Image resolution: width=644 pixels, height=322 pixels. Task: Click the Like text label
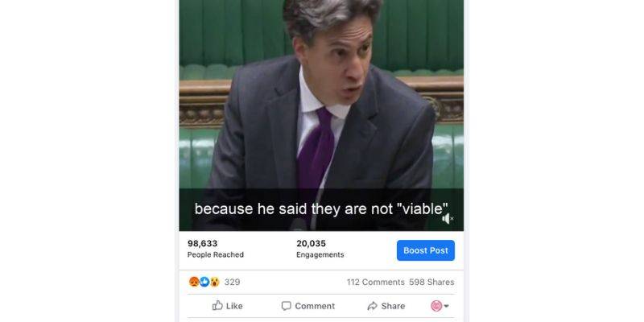click(234, 306)
